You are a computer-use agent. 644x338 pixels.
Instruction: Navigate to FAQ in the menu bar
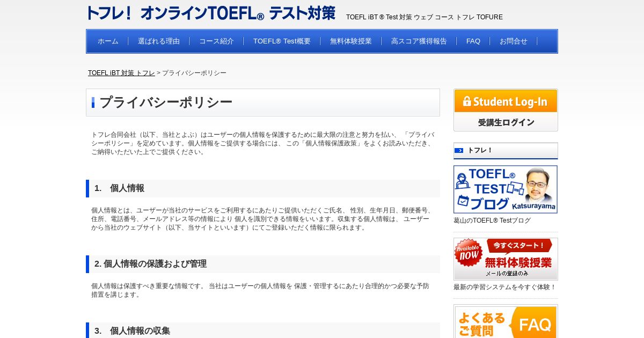[x=473, y=41]
